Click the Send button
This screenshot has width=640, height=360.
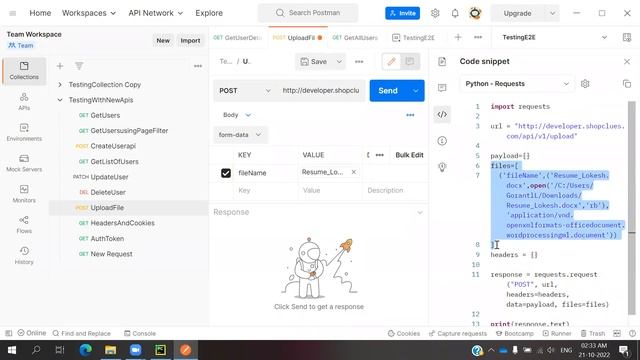click(x=388, y=91)
